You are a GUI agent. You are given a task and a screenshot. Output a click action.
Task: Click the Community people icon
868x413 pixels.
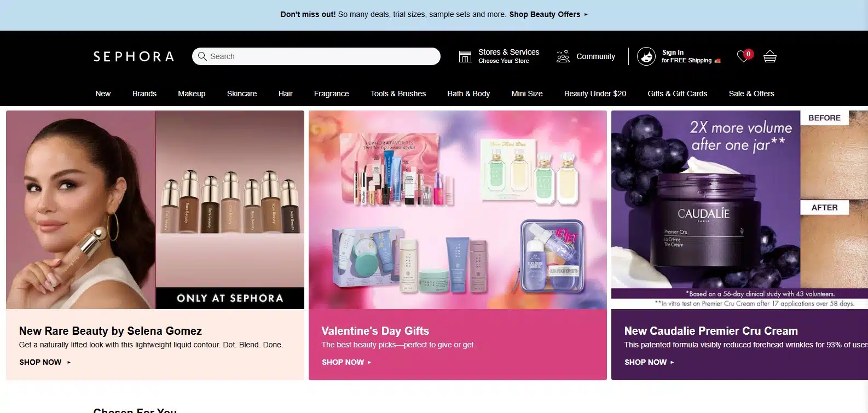click(563, 56)
